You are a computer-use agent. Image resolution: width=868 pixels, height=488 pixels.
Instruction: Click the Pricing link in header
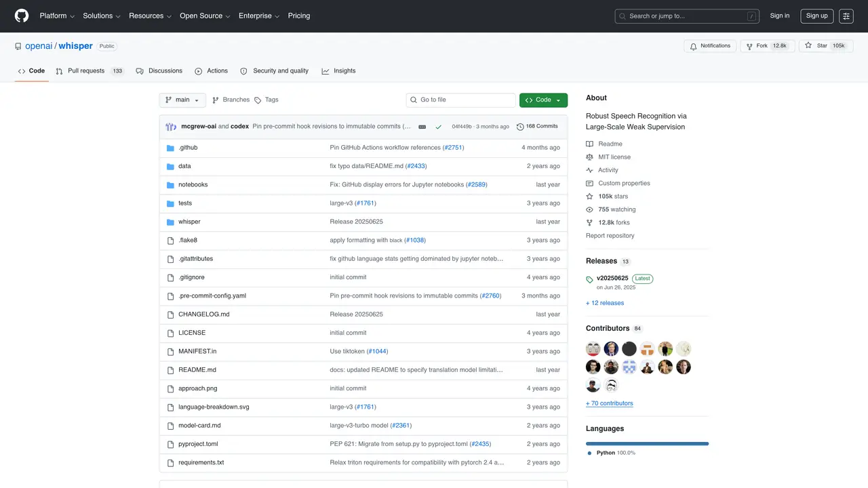pos(299,16)
